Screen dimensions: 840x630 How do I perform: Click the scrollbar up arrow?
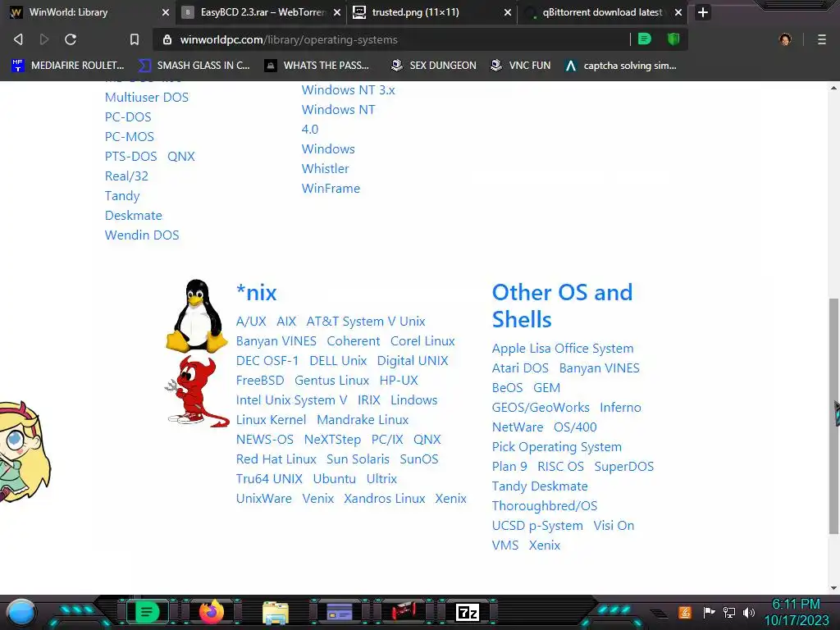pyautogui.click(x=833, y=88)
